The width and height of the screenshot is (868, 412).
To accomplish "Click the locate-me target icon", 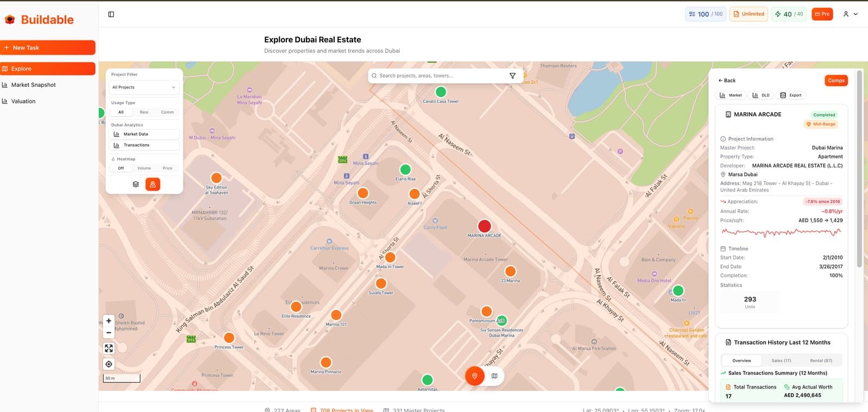I will click(x=108, y=364).
